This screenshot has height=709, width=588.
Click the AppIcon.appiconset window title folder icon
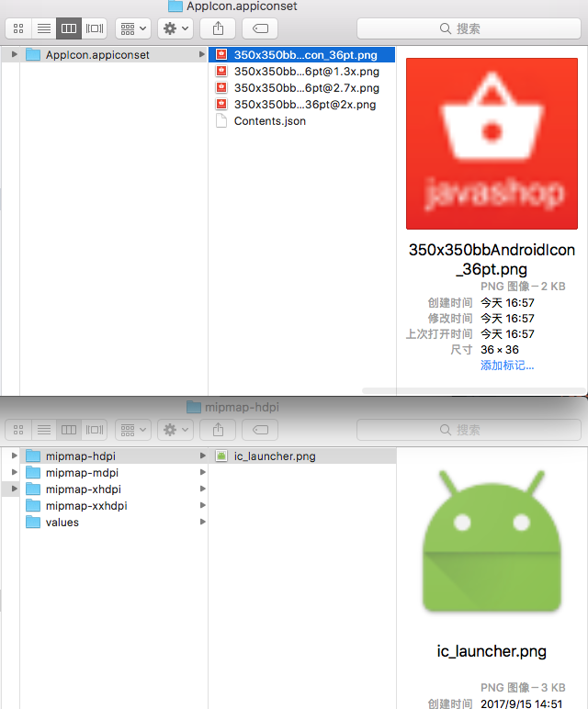[175, 6]
